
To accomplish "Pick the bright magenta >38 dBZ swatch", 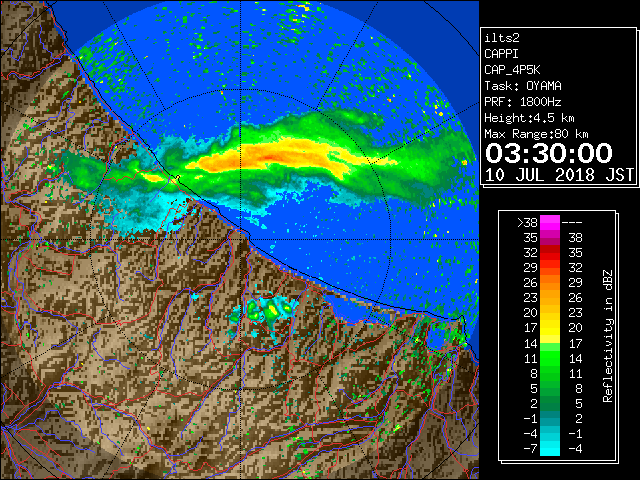I will coord(550,223).
